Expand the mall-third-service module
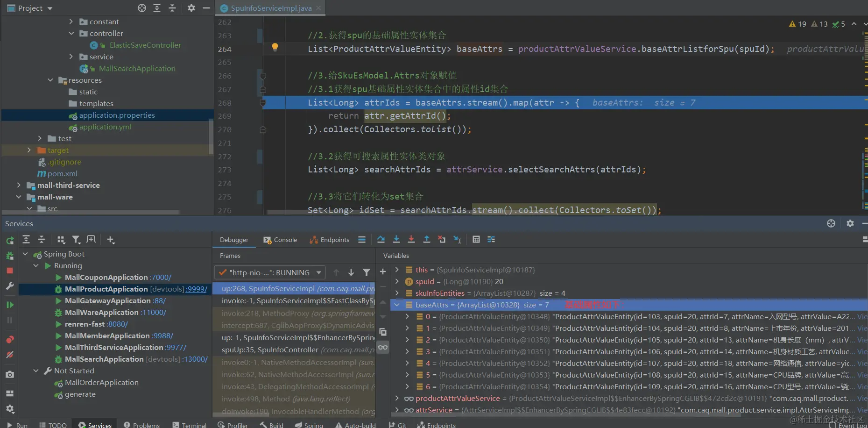The height and width of the screenshot is (428, 868). [19, 185]
